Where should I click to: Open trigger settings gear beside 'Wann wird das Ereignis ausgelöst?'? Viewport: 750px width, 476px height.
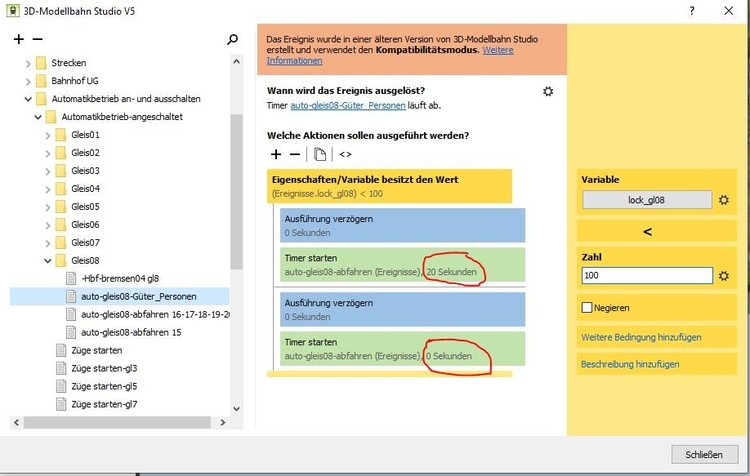tap(548, 91)
